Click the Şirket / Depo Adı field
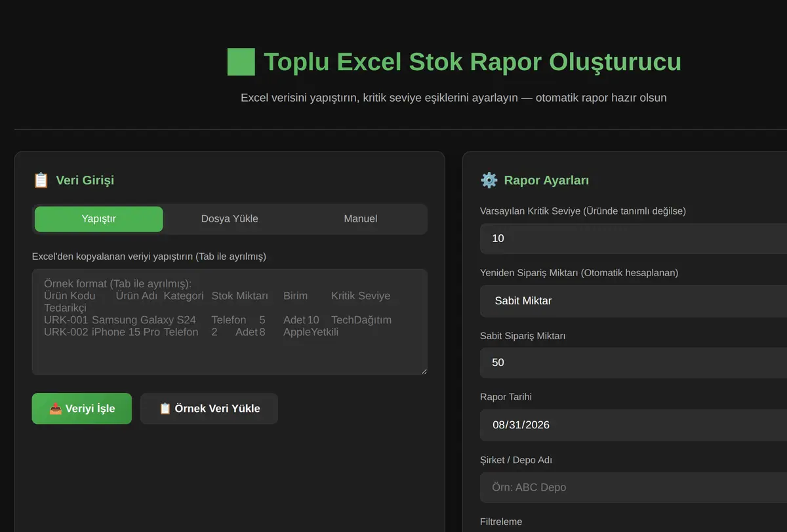 click(634, 487)
